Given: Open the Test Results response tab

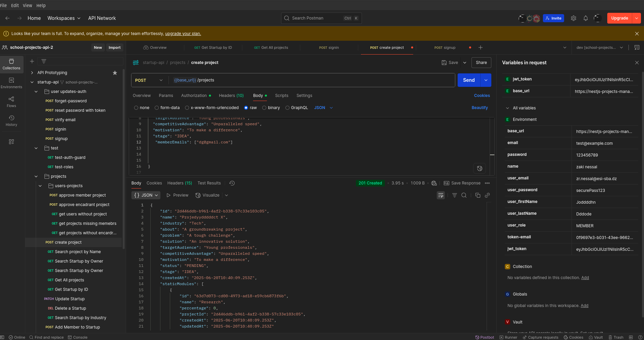Looking at the screenshot, I should pyautogui.click(x=209, y=183).
